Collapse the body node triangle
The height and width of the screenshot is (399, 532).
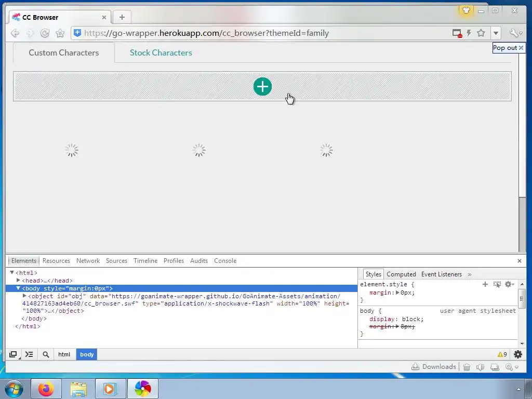click(18, 288)
